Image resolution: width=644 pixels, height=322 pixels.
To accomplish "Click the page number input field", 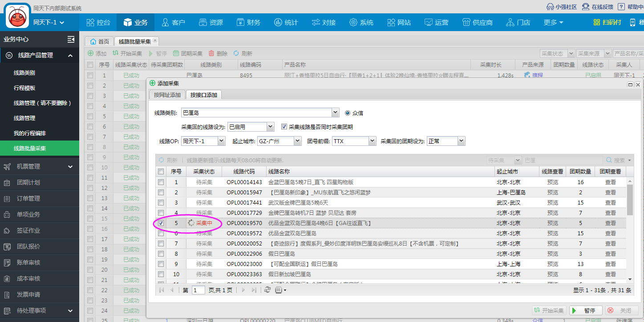I will (x=198, y=290).
